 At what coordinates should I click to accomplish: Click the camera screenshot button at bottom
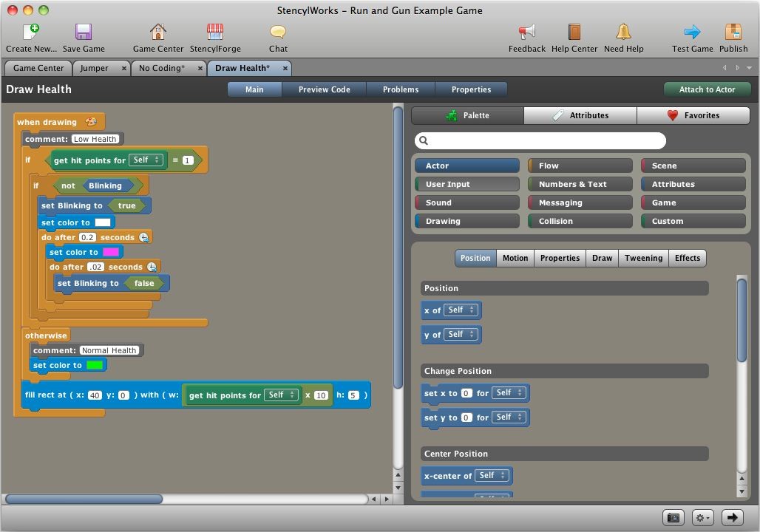674,517
